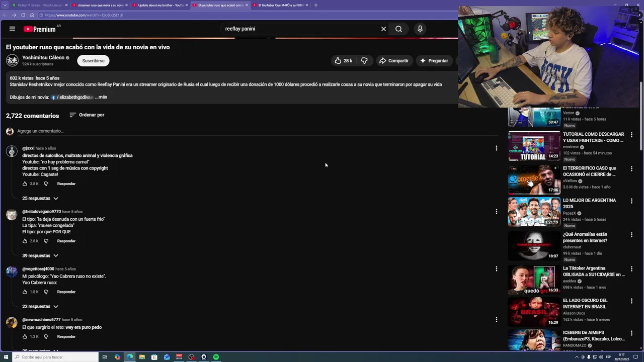Open options menu for @newmachines6777 comment
The width and height of the screenshot is (644, 362).
click(x=496, y=319)
